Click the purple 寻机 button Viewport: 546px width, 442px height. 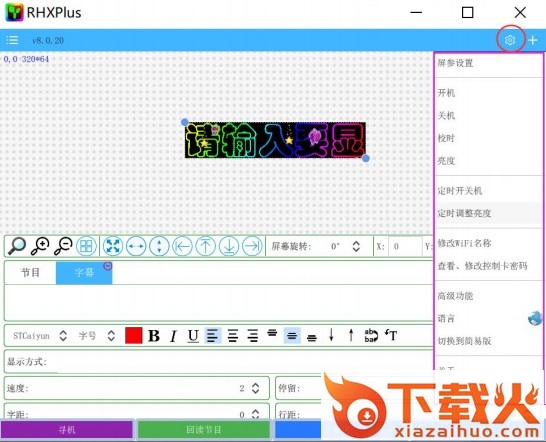coord(67,430)
